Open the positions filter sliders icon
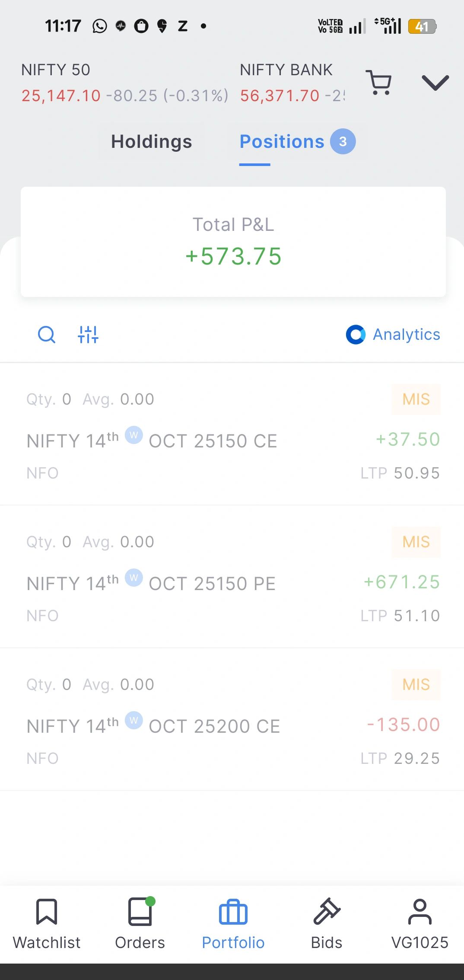464x980 pixels. coord(88,335)
